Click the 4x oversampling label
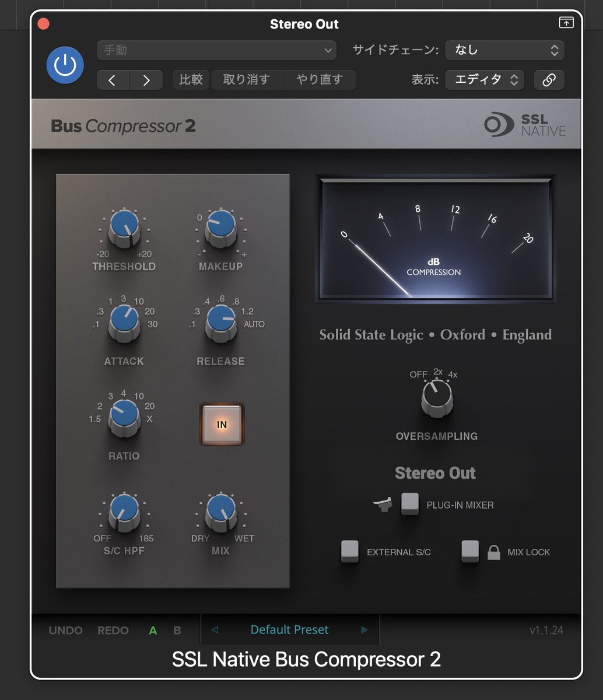 pos(453,374)
